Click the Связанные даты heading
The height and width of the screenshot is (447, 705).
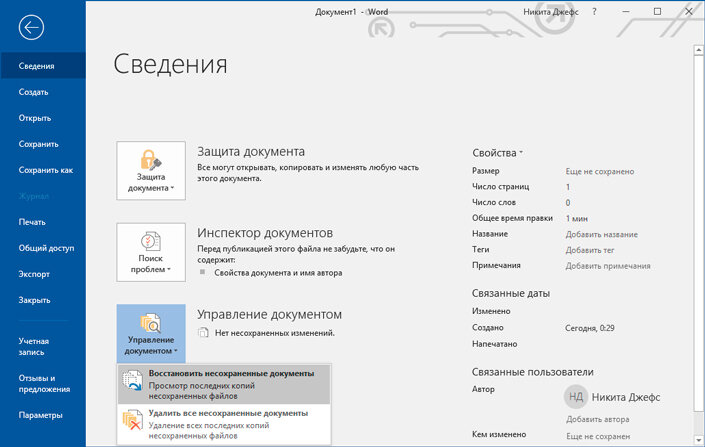(x=511, y=293)
